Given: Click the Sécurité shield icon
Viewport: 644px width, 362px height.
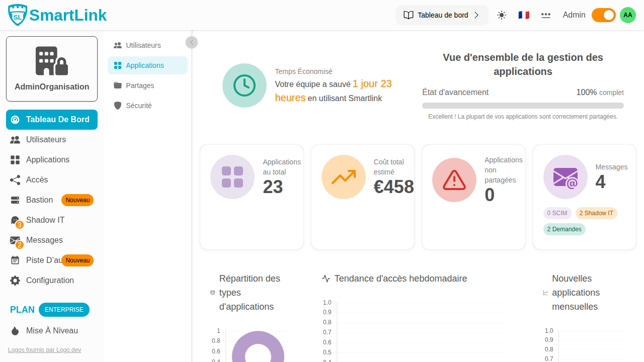Looking at the screenshot, I should coord(118,106).
